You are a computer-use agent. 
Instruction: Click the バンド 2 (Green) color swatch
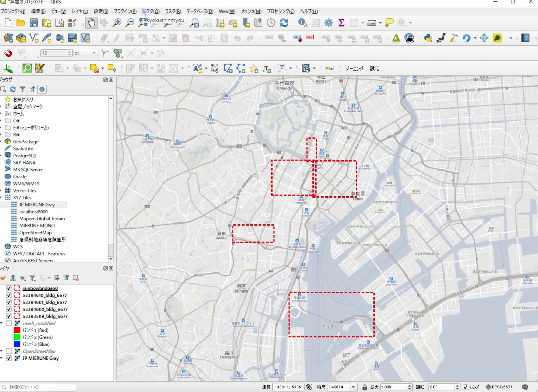[17, 337]
